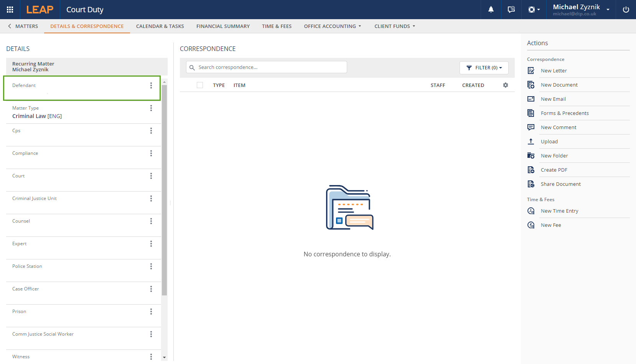Focus the Search correspondence field
Viewport: 636px width, 364px height.
click(270, 67)
